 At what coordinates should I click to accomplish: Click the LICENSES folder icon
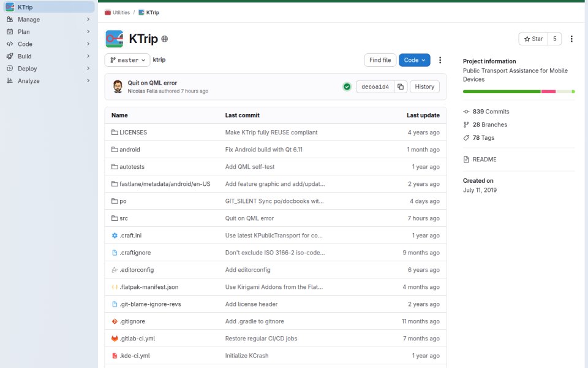tap(115, 132)
